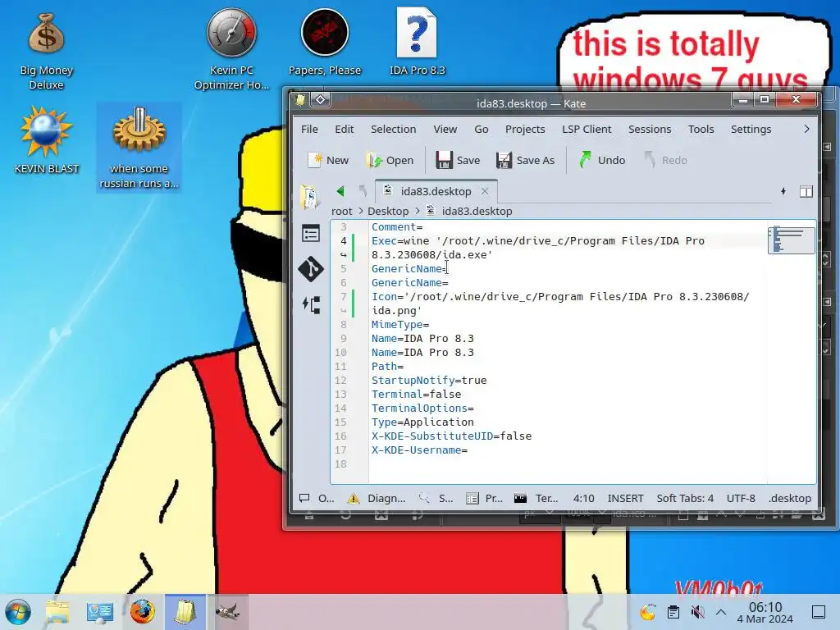Screen dimensions: 840x630
Task: Open the Filesystem browser list sidebar icon
Action: tap(311, 234)
